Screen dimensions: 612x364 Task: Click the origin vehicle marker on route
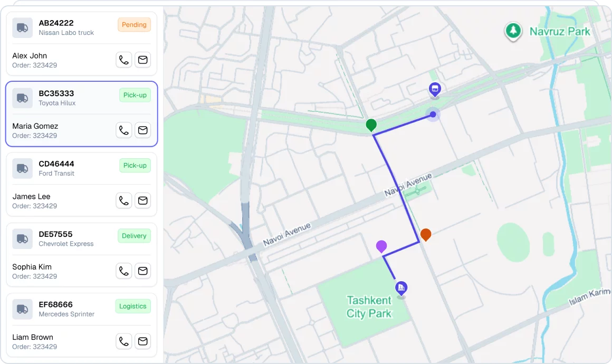(x=435, y=90)
